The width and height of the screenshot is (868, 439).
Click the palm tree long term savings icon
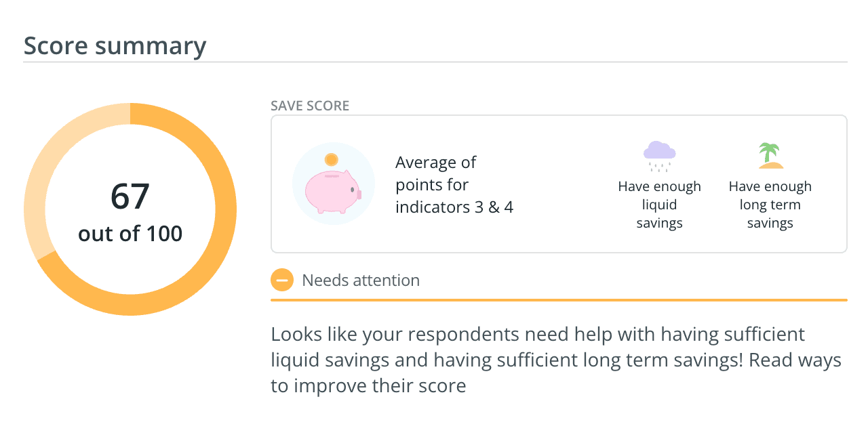[770, 156]
